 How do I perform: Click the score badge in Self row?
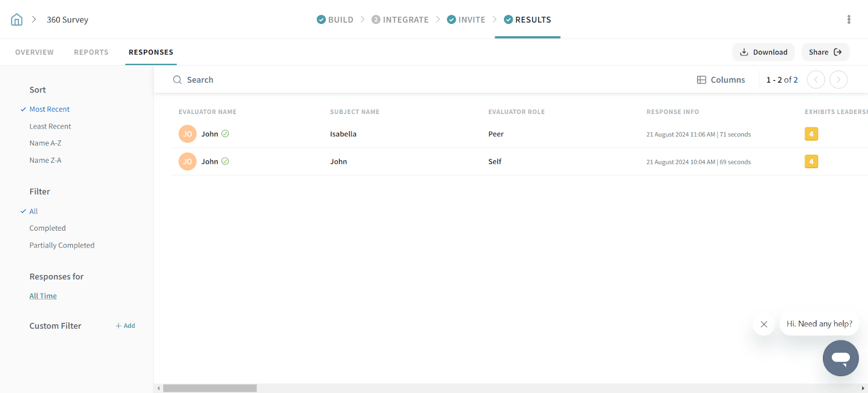(x=811, y=162)
